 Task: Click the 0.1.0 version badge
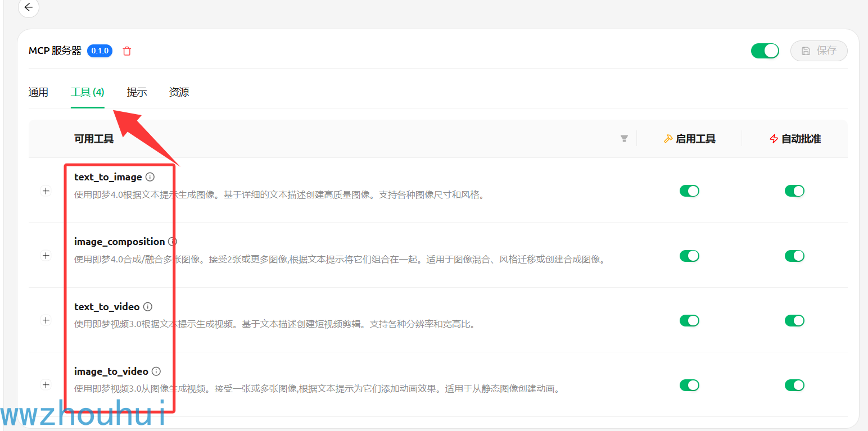click(x=100, y=51)
